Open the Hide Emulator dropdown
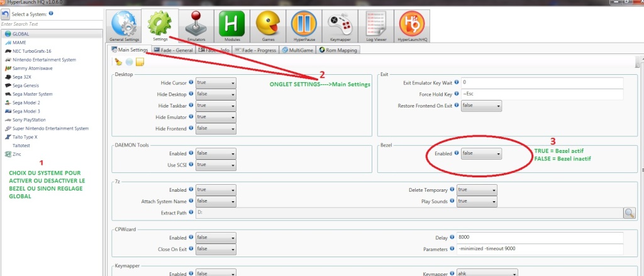The image size is (644, 276). click(x=216, y=117)
